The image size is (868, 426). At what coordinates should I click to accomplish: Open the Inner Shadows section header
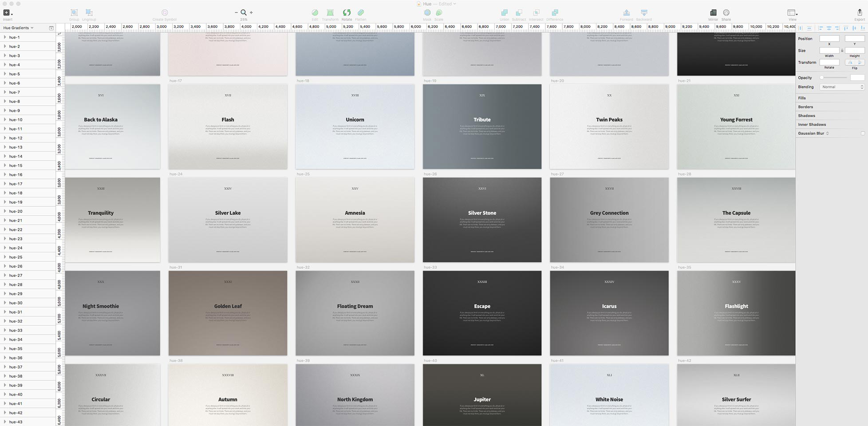coord(812,125)
